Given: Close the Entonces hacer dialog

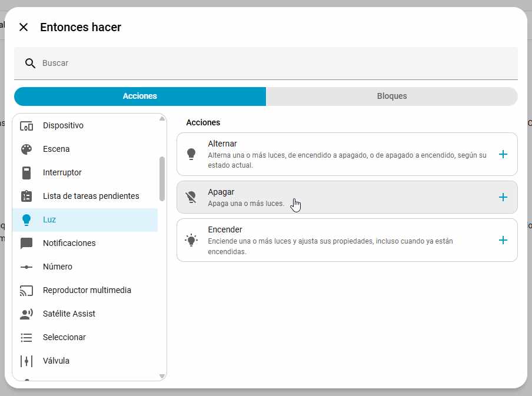Looking at the screenshot, I should (x=24, y=27).
